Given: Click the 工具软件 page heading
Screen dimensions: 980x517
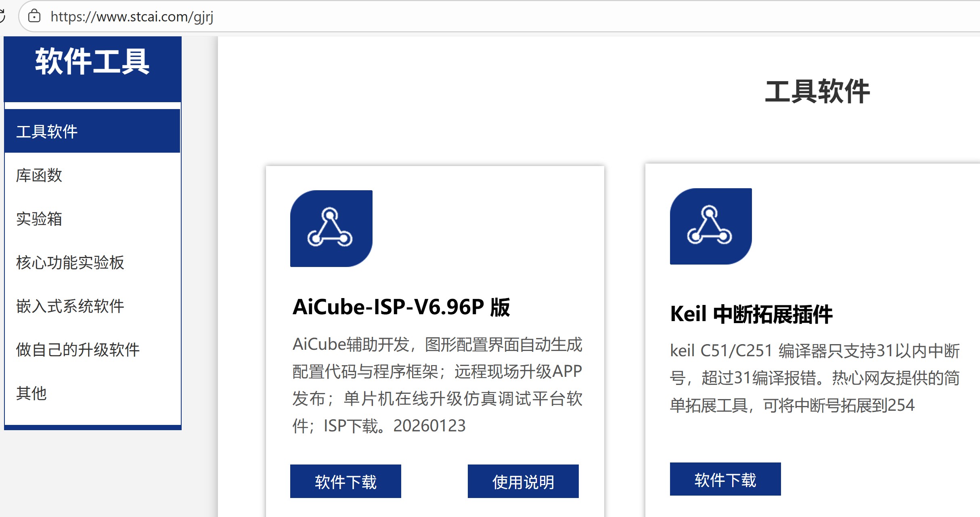Looking at the screenshot, I should point(818,92).
